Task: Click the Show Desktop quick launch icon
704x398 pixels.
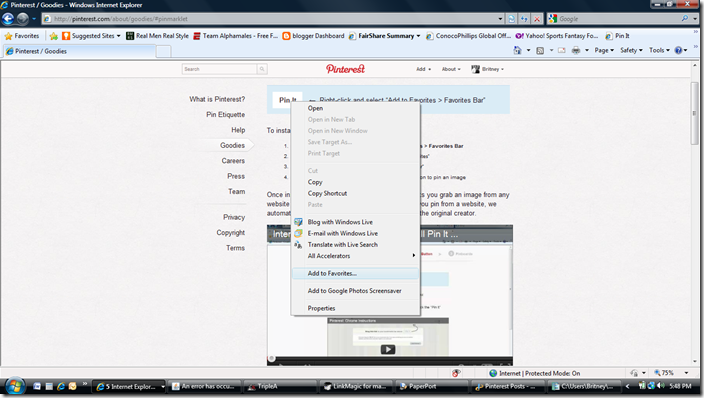Action: [x=49, y=386]
